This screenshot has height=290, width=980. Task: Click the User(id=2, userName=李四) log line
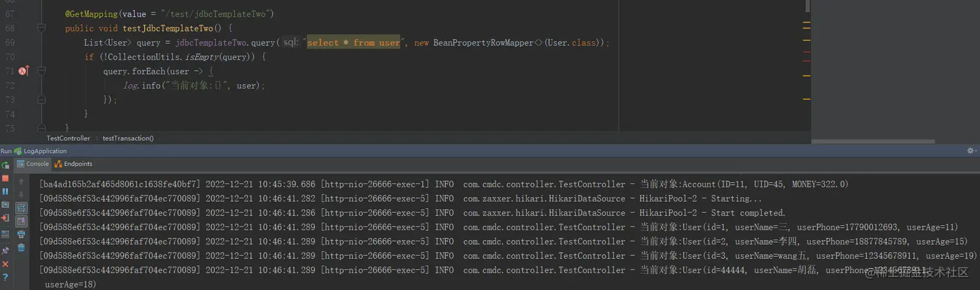pyautogui.click(x=503, y=241)
